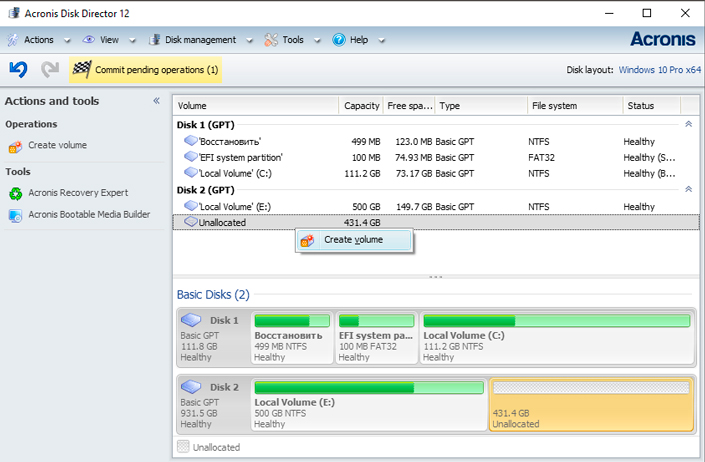Sort by the File system column header
The height and width of the screenshot is (462, 705).
click(x=575, y=106)
